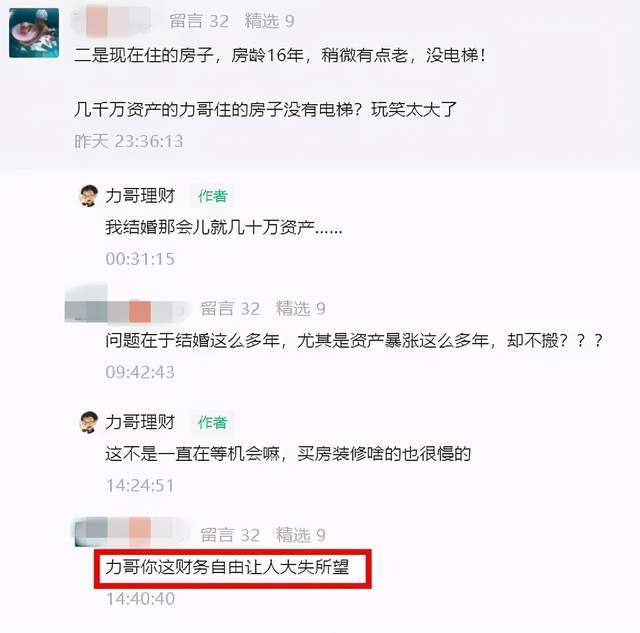
Task: Click the blurred username of the top comment
Action: click(x=111, y=20)
